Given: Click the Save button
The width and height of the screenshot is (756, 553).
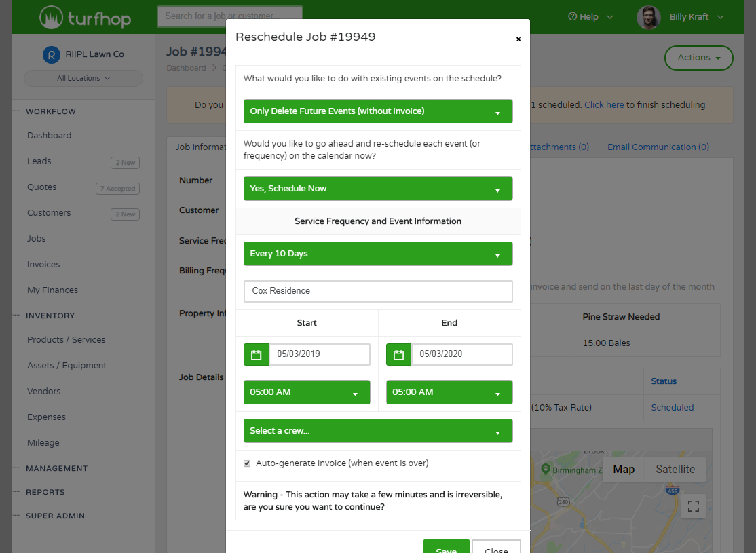Looking at the screenshot, I should 446,547.
